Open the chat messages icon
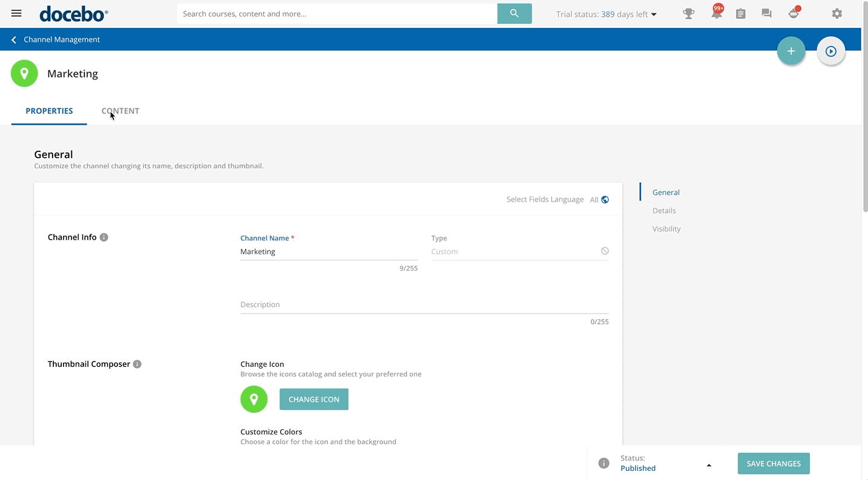The image size is (868, 480). click(766, 13)
